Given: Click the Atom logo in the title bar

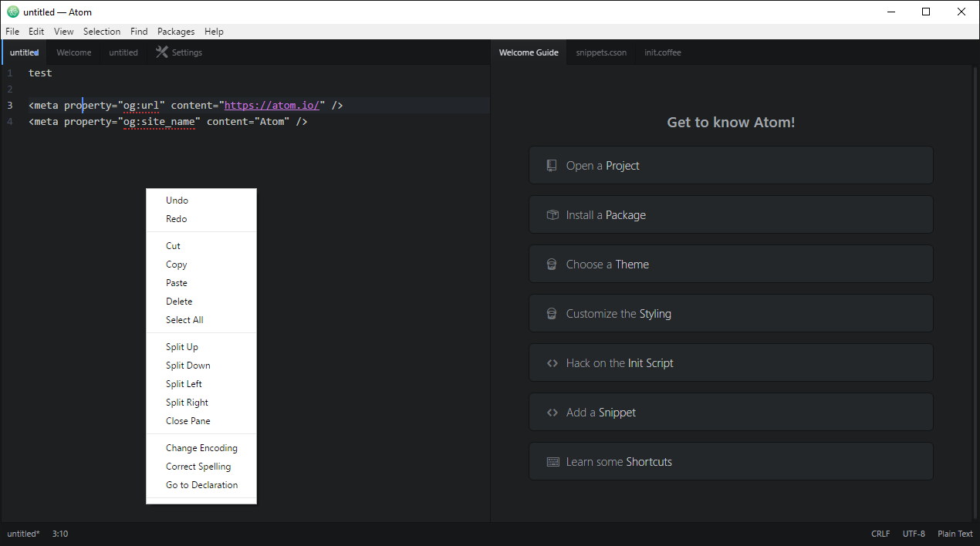Looking at the screenshot, I should (x=12, y=12).
